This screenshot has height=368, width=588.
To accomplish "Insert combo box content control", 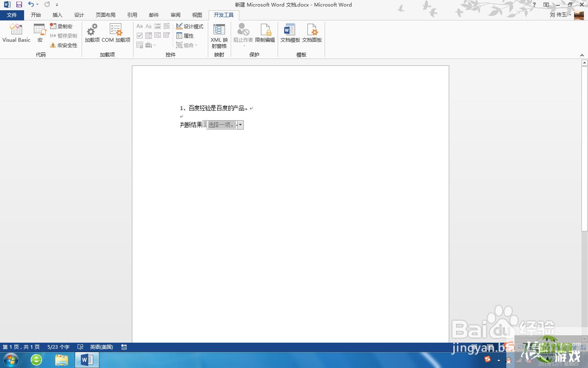I will point(149,36).
